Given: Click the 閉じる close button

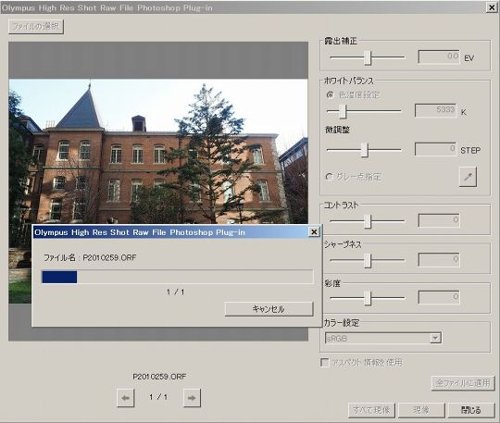Looking at the screenshot, I should pos(471,410).
